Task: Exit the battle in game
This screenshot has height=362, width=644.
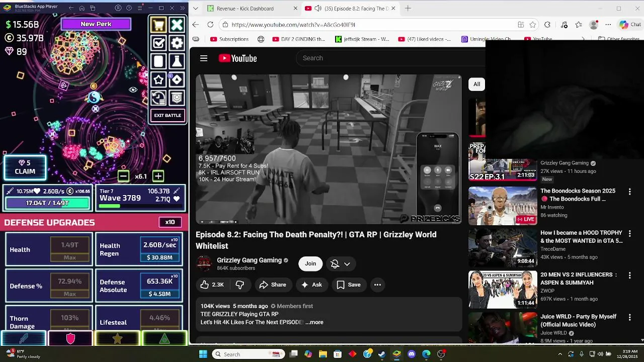Action: point(168,116)
